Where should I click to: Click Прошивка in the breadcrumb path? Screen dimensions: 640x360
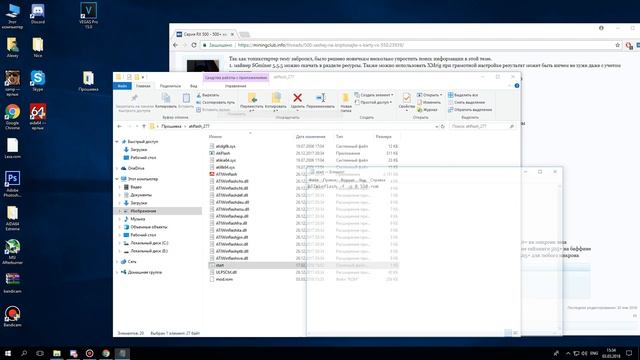pos(171,126)
